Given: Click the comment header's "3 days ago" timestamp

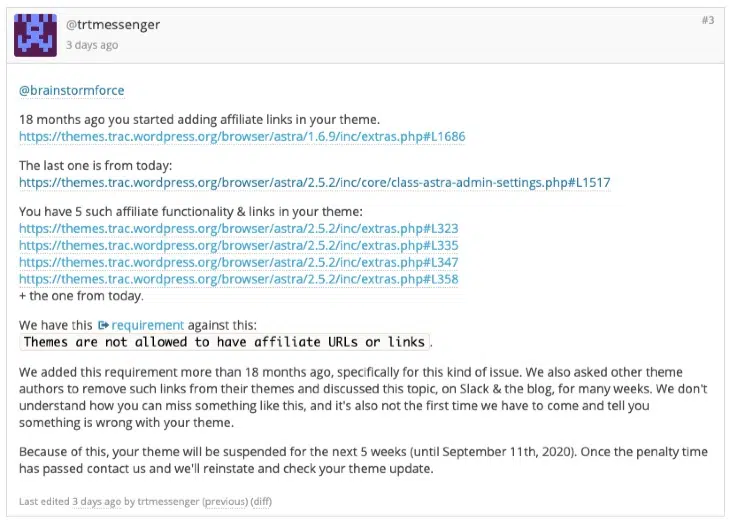Looking at the screenshot, I should pos(91,45).
